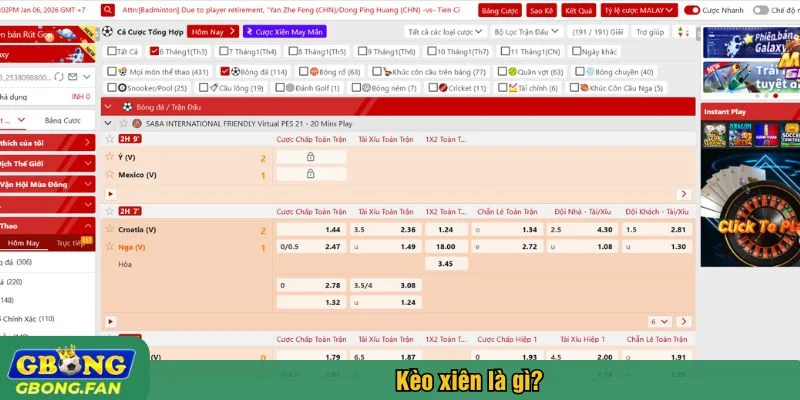
Task: Check the Tất Cả date checkbox
Action: click(x=111, y=51)
